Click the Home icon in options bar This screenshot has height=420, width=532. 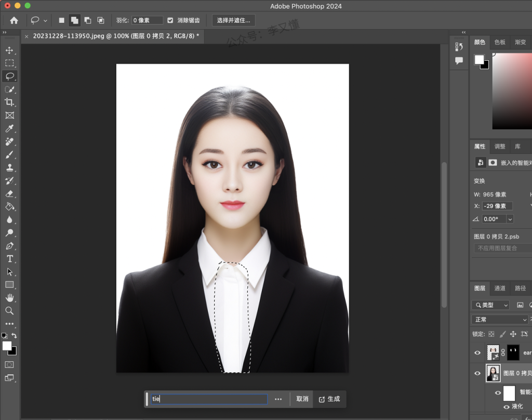pyautogui.click(x=14, y=20)
